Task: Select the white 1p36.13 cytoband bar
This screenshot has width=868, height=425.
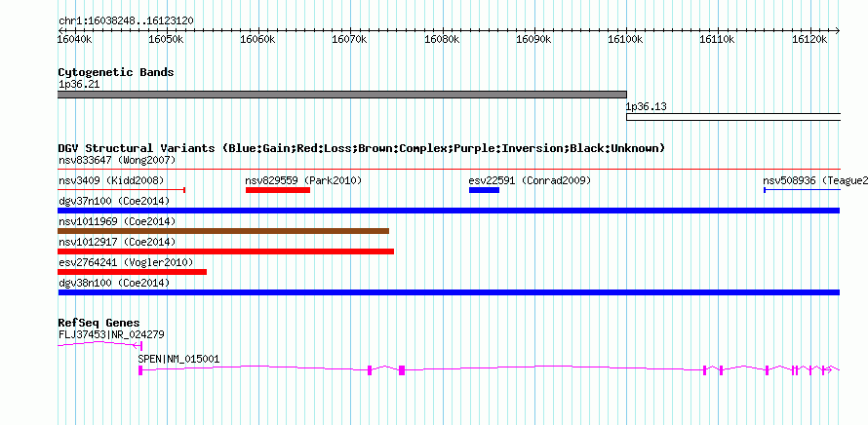Action: [733, 117]
